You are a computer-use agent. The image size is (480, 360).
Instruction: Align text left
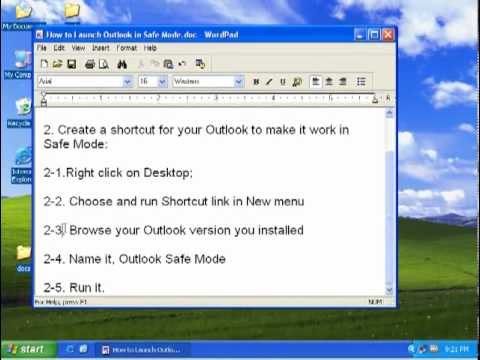pyautogui.click(x=315, y=82)
